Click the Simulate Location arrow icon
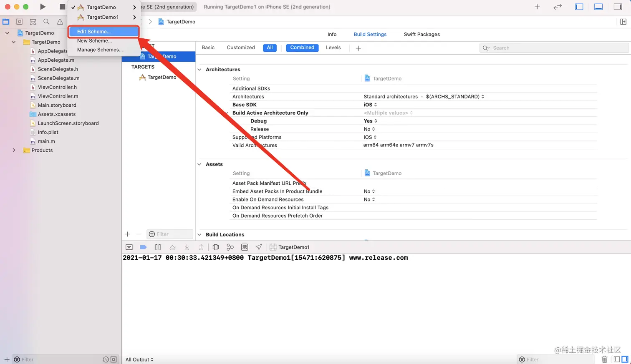The height and width of the screenshot is (364, 631). (259, 247)
